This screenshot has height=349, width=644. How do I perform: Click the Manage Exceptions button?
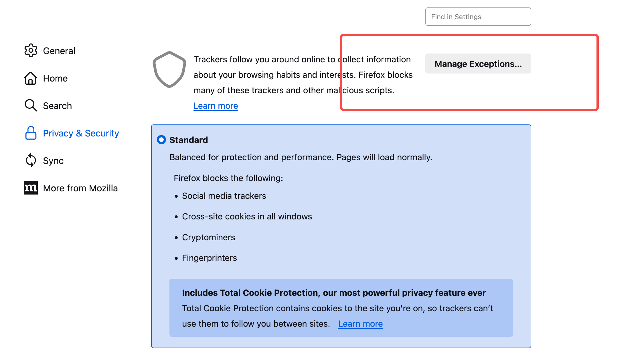click(478, 64)
